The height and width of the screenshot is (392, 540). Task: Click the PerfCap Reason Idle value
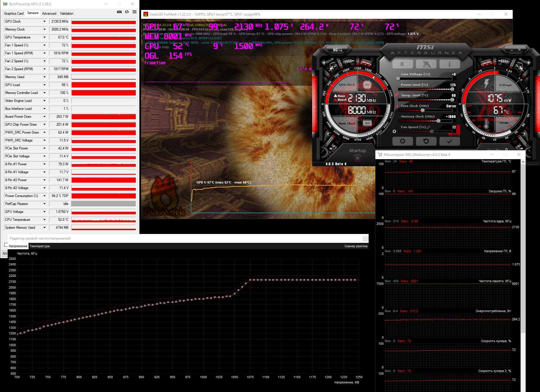[x=59, y=204]
